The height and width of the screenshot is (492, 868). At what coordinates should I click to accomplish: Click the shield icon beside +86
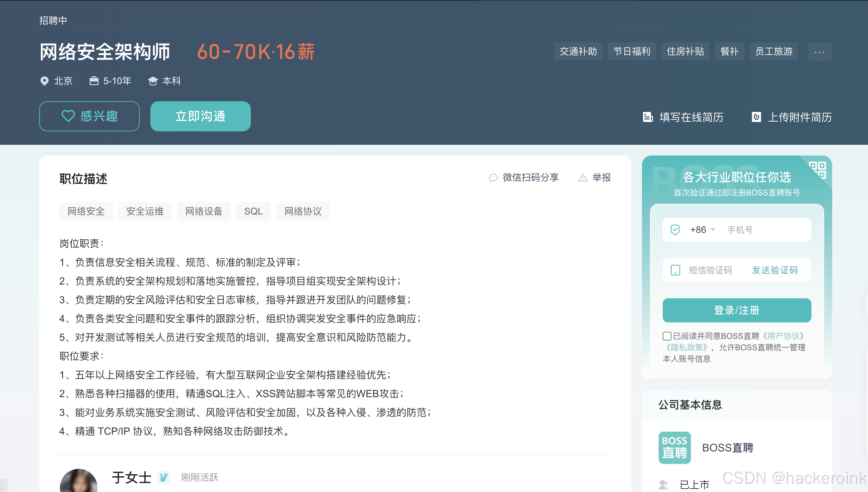pos(675,230)
